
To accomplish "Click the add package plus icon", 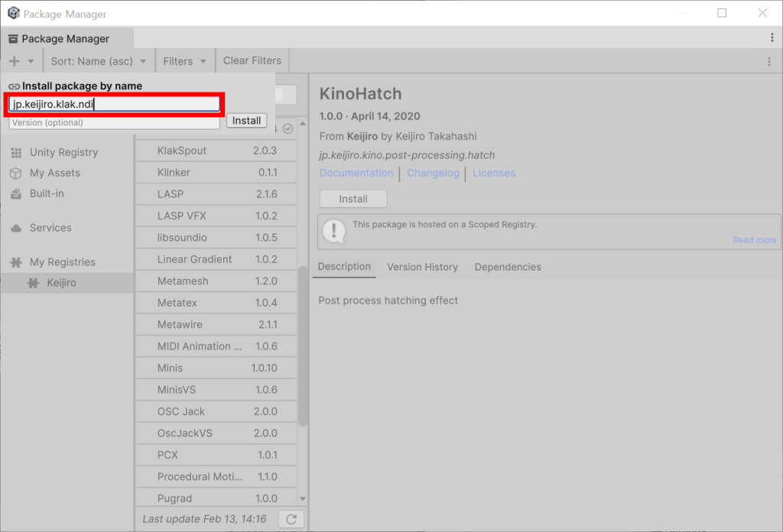I will (14, 60).
